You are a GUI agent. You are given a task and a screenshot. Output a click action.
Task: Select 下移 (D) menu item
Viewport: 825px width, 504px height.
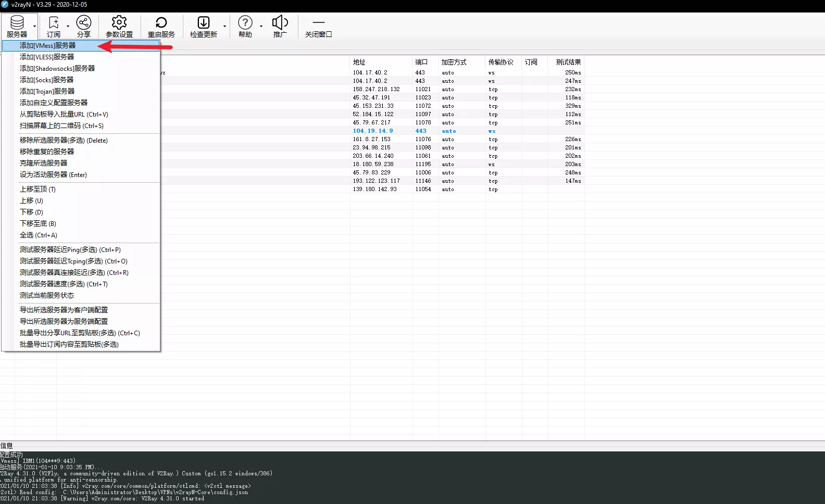tap(81, 212)
